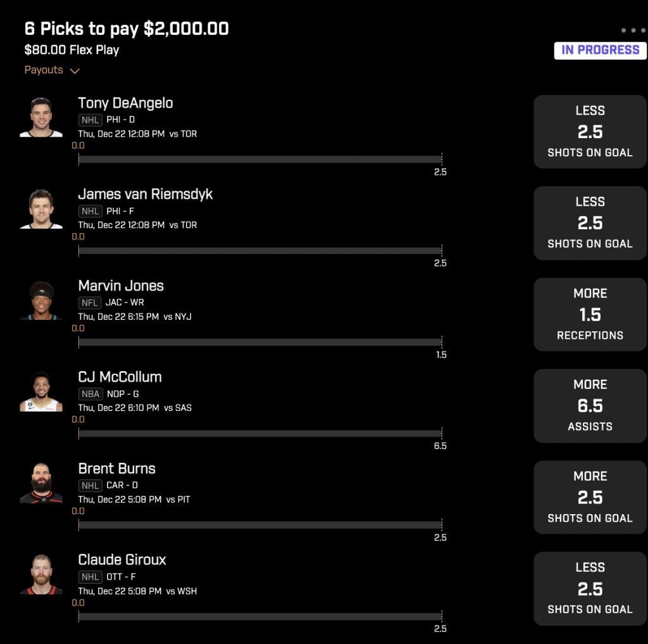Select the More 6.5 Assists card
This screenshot has height=644, width=648.
(x=590, y=406)
